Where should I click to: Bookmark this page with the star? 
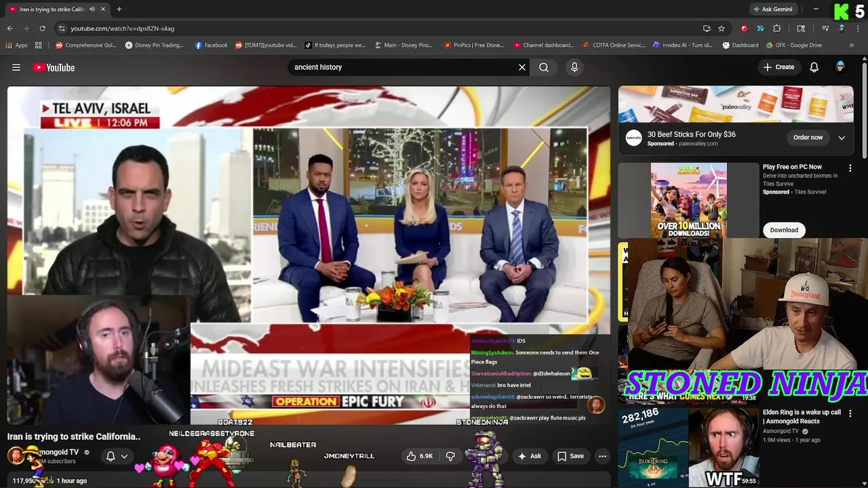(x=722, y=28)
